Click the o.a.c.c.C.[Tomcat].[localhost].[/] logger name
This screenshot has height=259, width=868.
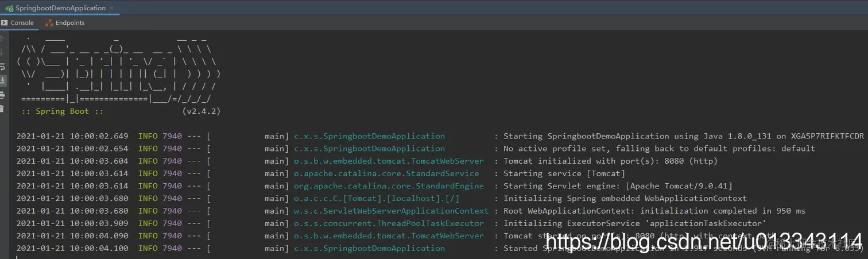click(x=377, y=199)
